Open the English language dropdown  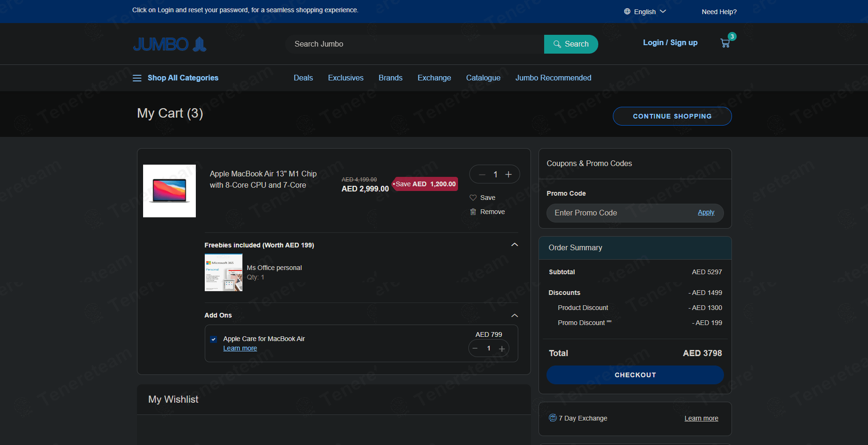(650, 12)
